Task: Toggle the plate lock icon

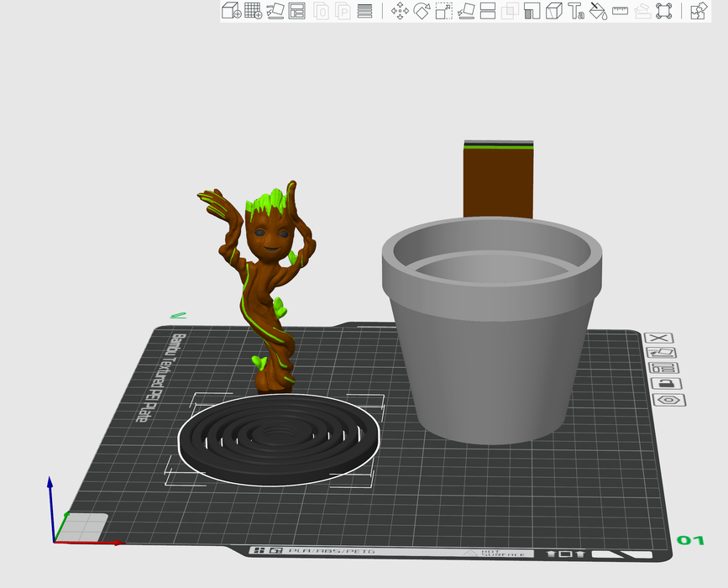Action: (x=660, y=384)
